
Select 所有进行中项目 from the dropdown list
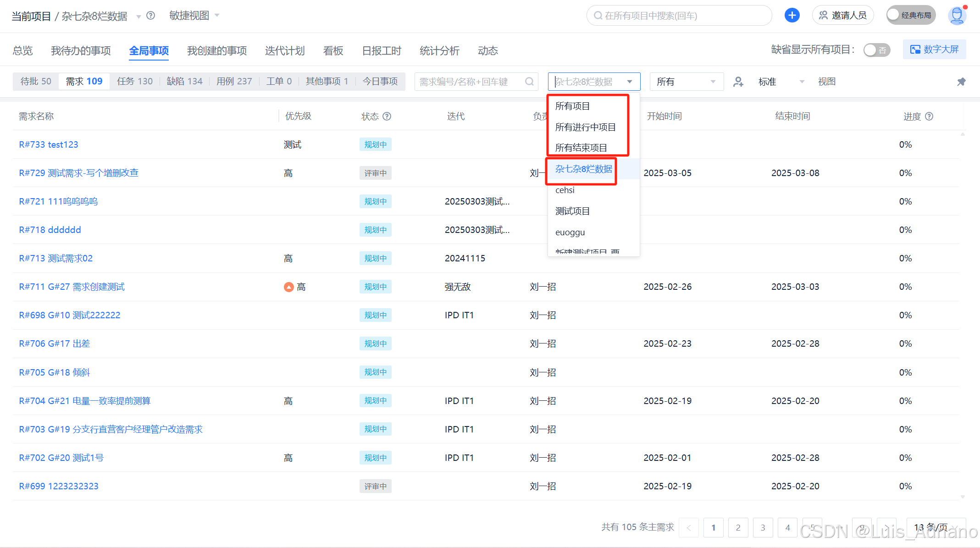(585, 127)
